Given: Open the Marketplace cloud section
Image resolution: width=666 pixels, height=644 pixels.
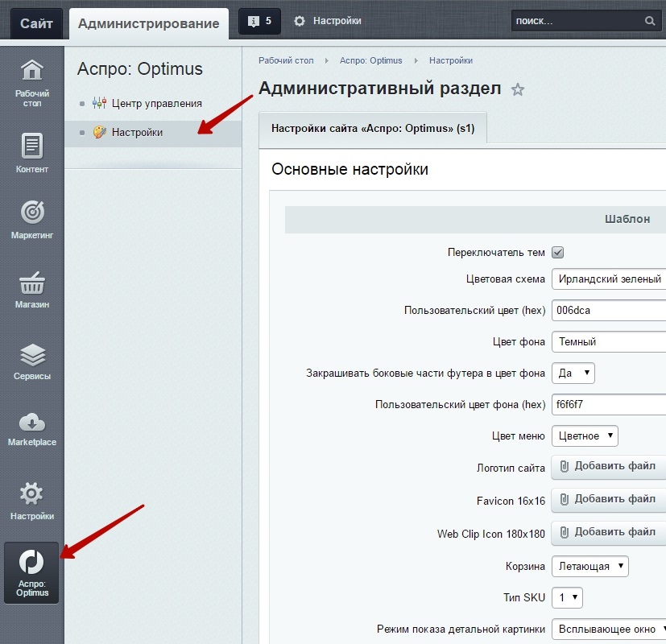Looking at the screenshot, I should coord(32,429).
